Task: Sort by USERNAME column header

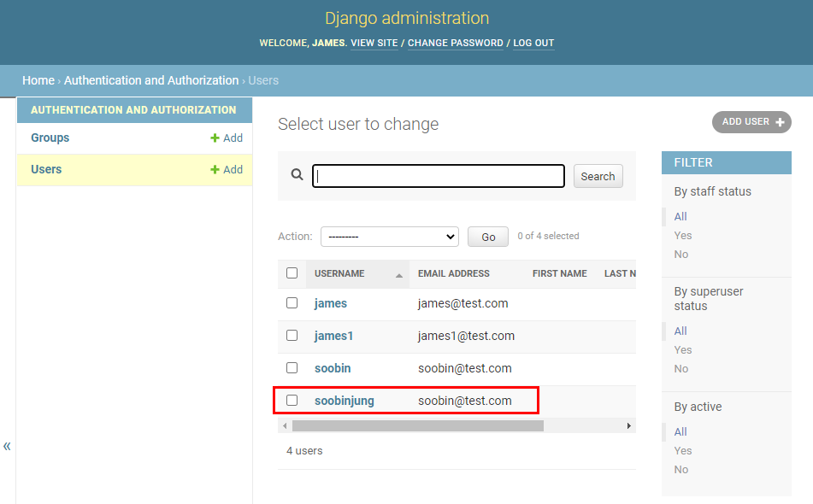Action: coord(339,273)
